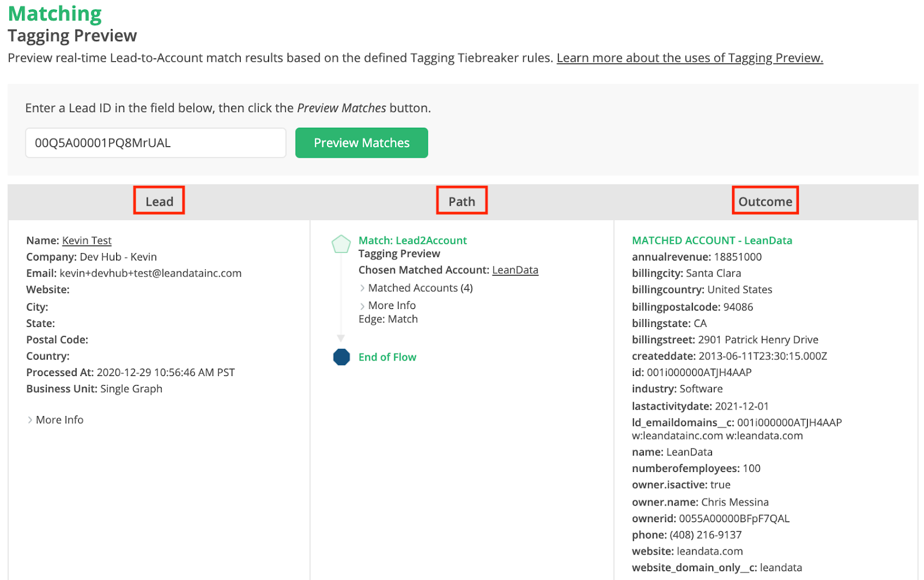Click the Matching page title
The width and height of the screenshot is (924, 580).
click(x=55, y=13)
